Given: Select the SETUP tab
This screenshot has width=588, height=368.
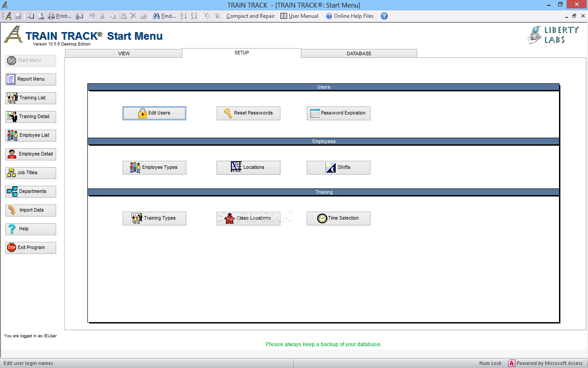Looking at the screenshot, I should [242, 53].
